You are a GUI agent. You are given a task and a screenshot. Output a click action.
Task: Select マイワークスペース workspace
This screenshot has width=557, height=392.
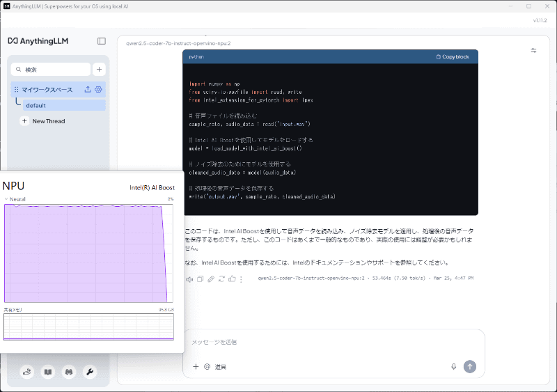[47, 90]
